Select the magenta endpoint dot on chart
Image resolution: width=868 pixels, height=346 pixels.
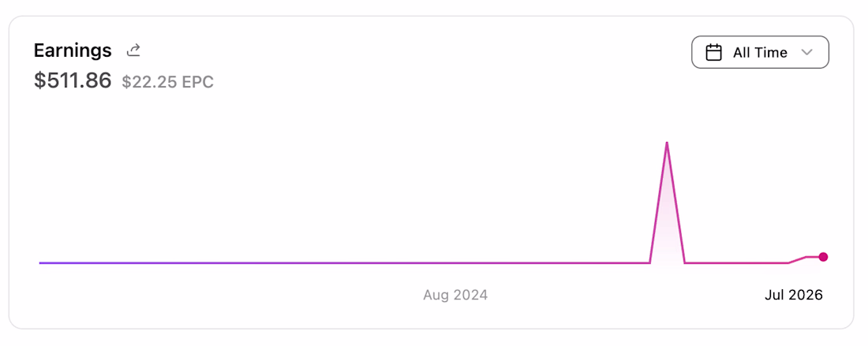coord(823,256)
